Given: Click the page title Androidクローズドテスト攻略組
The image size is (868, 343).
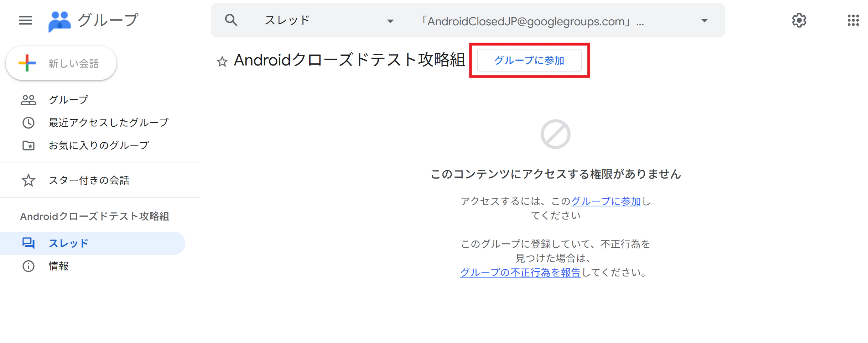Looking at the screenshot, I should coord(349,60).
